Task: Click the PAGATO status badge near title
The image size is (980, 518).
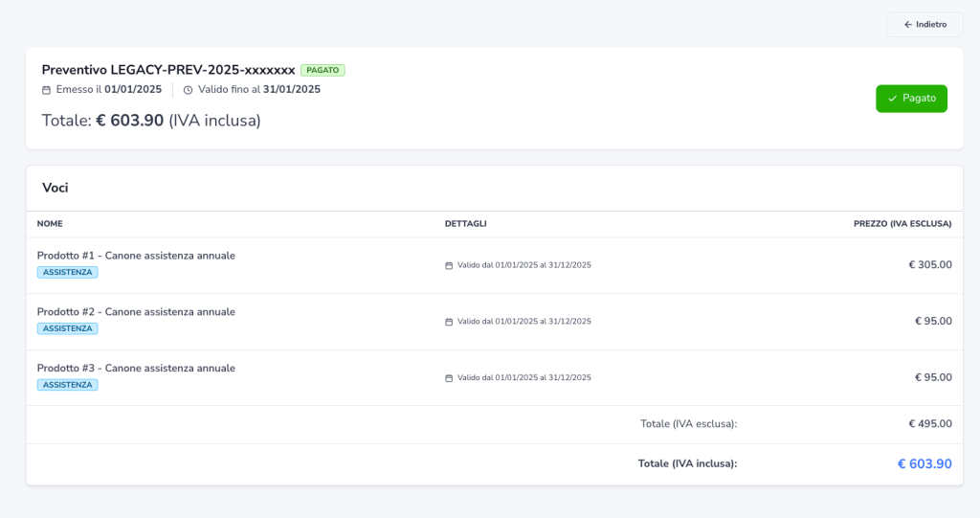Action: click(323, 70)
